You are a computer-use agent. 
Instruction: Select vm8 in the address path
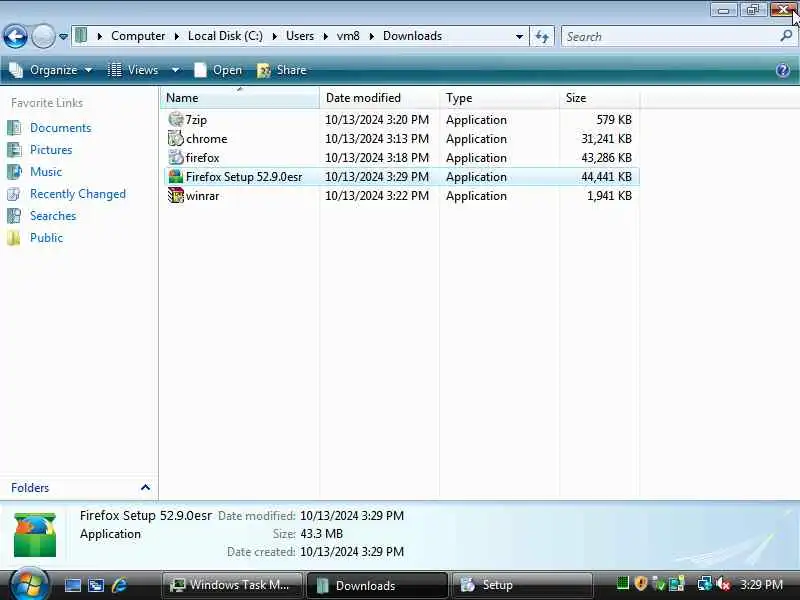[x=348, y=36]
